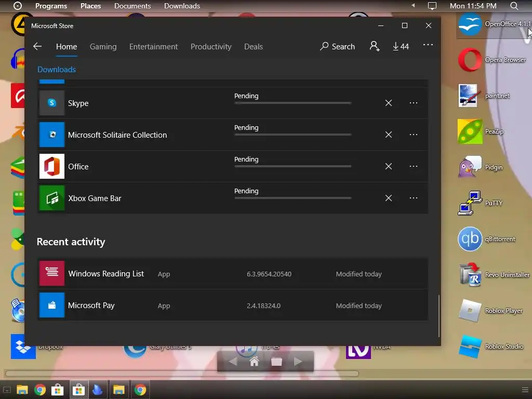Open qBittorrent desktop shortcut

pyautogui.click(x=486, y=239)
